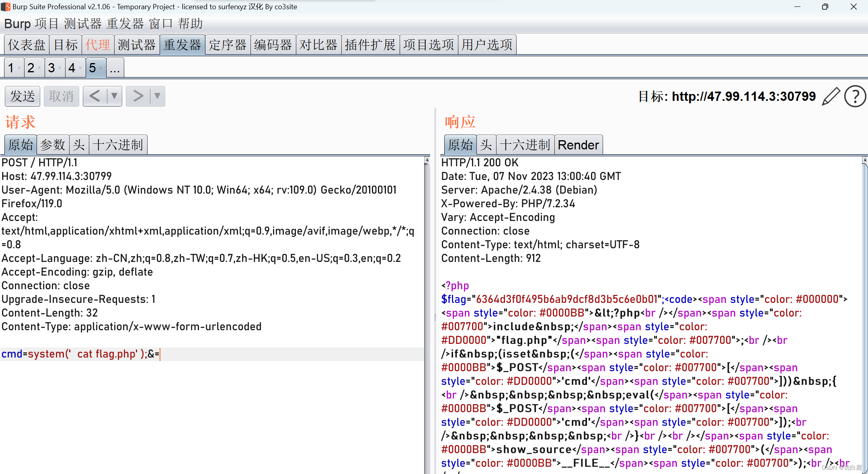Click into the cmd=system payload line
Viewport: 868px width, 474px height.
tap(212, 354)
